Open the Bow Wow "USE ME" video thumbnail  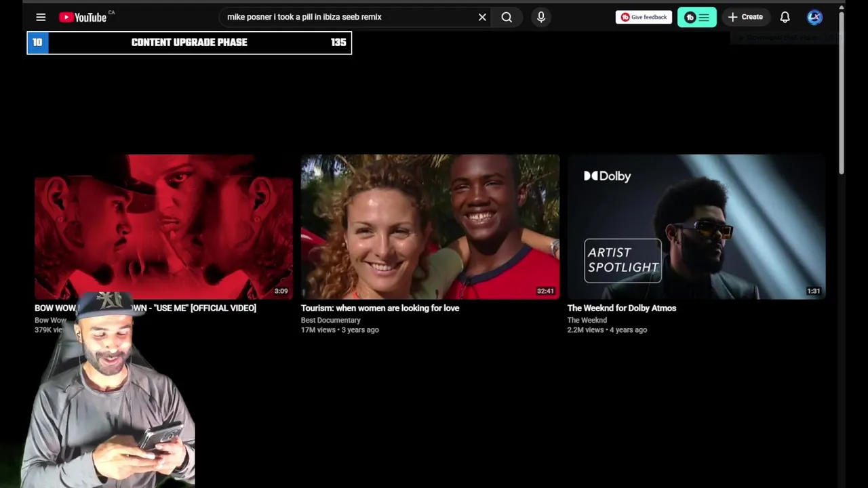[x=163, y=226]
